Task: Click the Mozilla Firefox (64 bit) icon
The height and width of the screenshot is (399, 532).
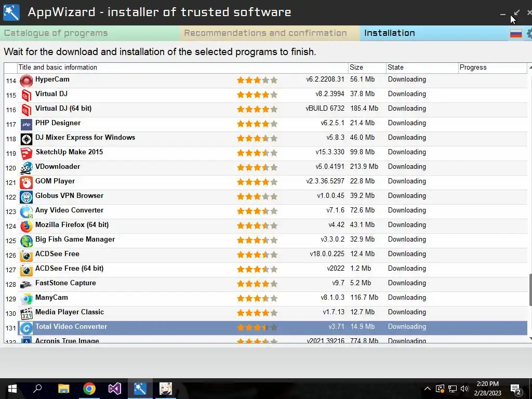Action: [26, 227]
